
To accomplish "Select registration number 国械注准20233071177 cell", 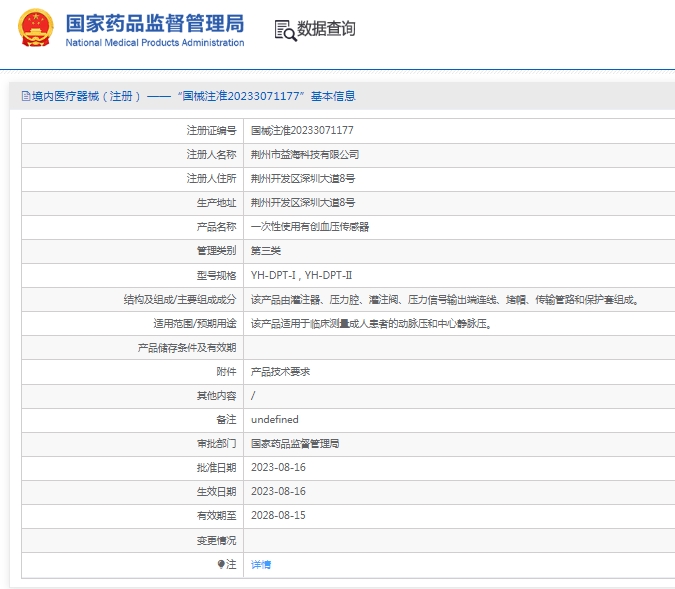I will tap(302, 130).
